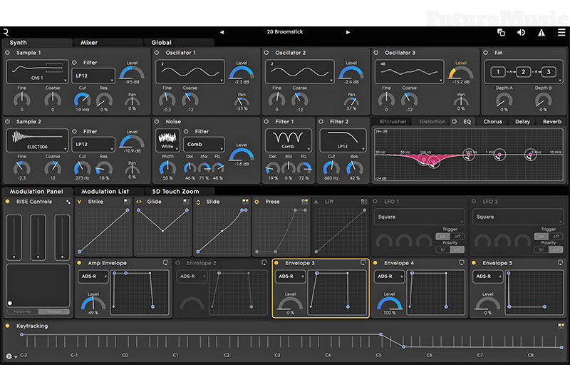
Task: Click the Glide dimension arrows icon
Action: coord(138,202)
